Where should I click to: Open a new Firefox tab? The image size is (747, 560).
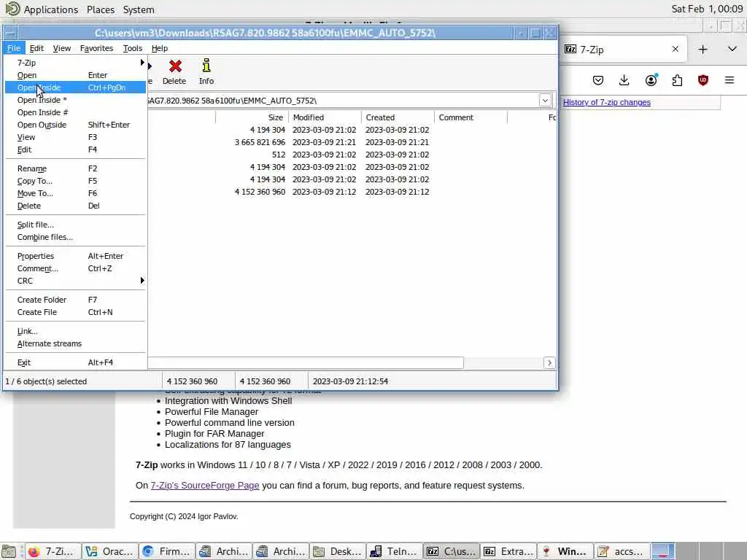pos(703,49)
